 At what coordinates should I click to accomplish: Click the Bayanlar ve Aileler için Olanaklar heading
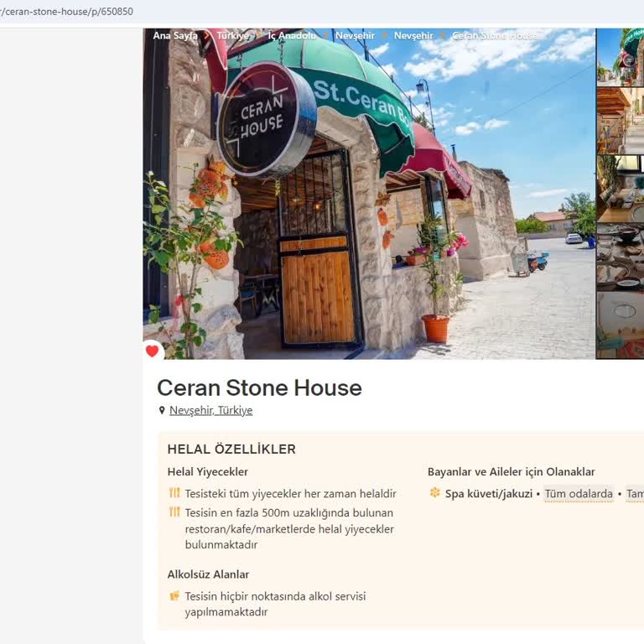click(512, 472)
